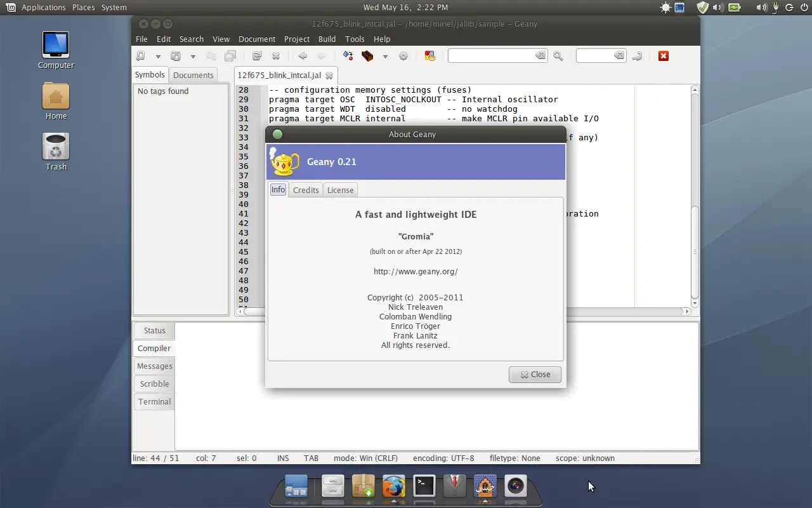Clear the toolbar search field
The width and height of the screenshot is (812, 508).
coord(540,56)
